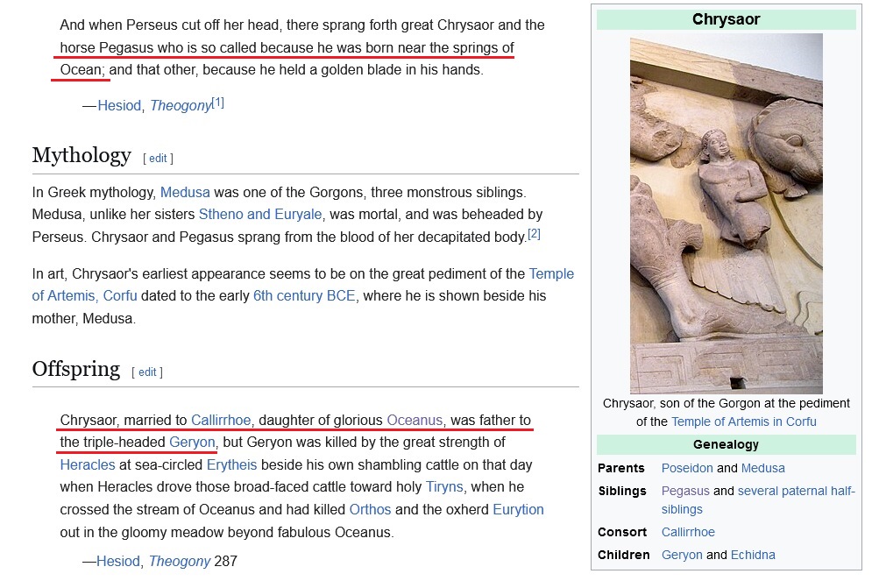This screenshot has width=879, height=588.
Task: Select the Offspring section heading
Action: coord(75,369)
